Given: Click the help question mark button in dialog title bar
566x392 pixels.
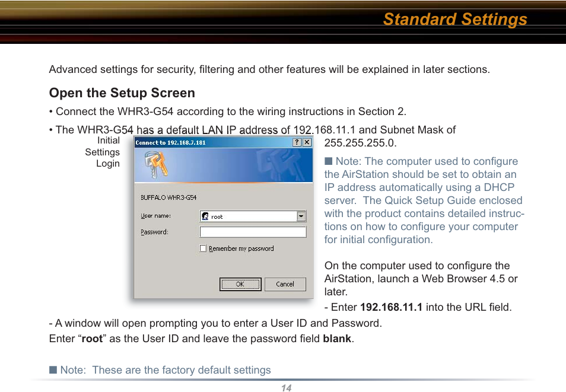Looking at the screenshot, I should coord(297,142).
